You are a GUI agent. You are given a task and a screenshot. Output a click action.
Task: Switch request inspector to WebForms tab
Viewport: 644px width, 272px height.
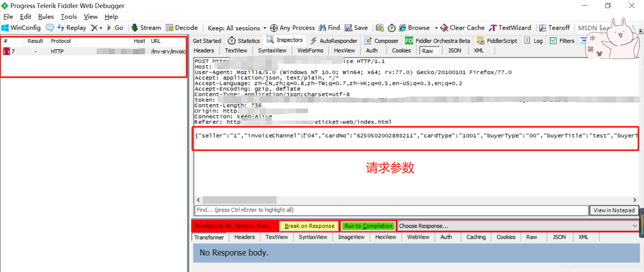(x=310, y=51)
